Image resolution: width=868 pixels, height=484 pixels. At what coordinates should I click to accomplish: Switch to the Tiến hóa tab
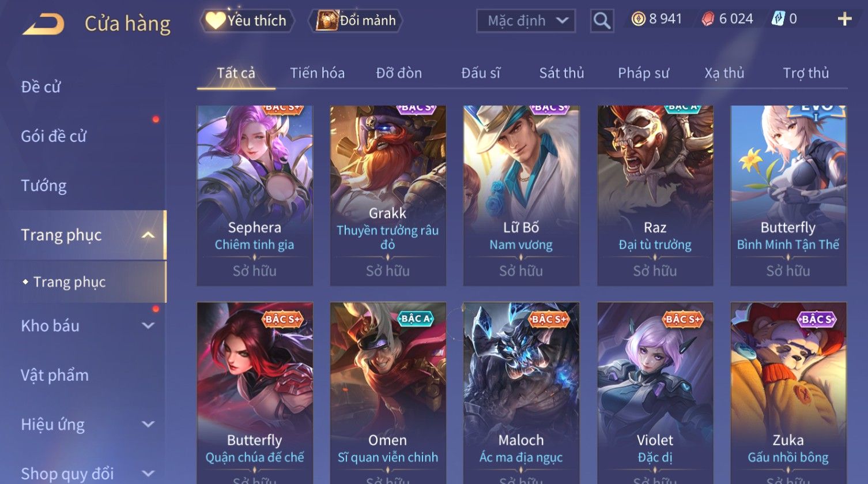[x=317, y=73]
